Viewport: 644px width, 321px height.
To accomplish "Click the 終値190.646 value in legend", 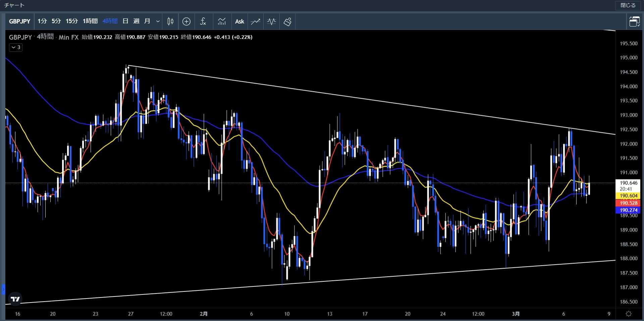I will (x=196, y=37).
